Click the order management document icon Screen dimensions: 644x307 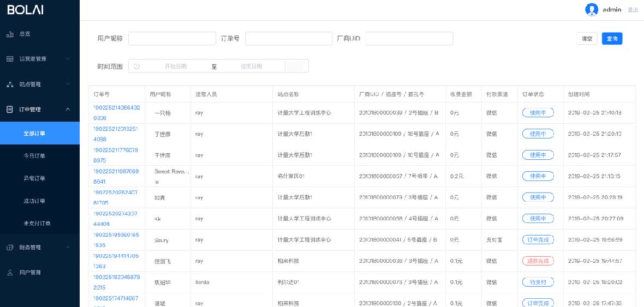click(10, 109)
